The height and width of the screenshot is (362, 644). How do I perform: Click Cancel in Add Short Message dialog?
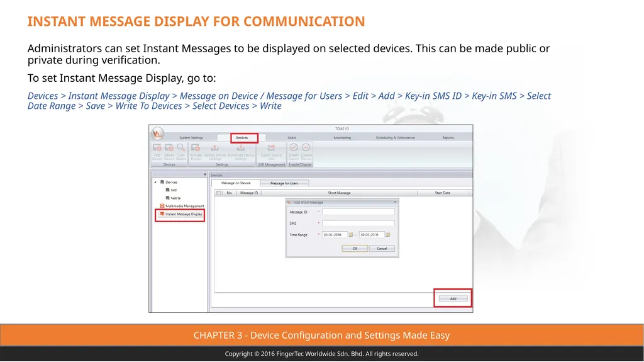(x=382, y=249)
